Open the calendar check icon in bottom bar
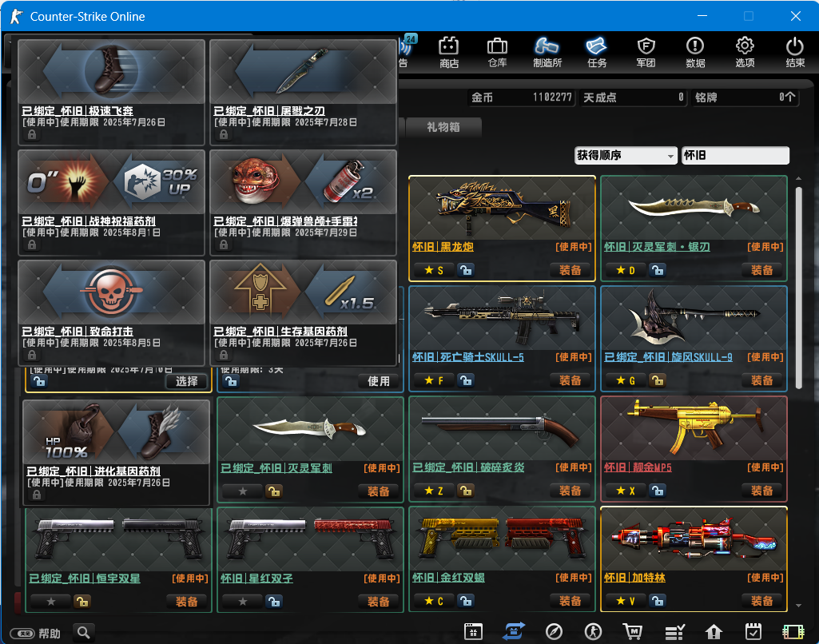The image size is (819, 644). (x=753, y=631)
